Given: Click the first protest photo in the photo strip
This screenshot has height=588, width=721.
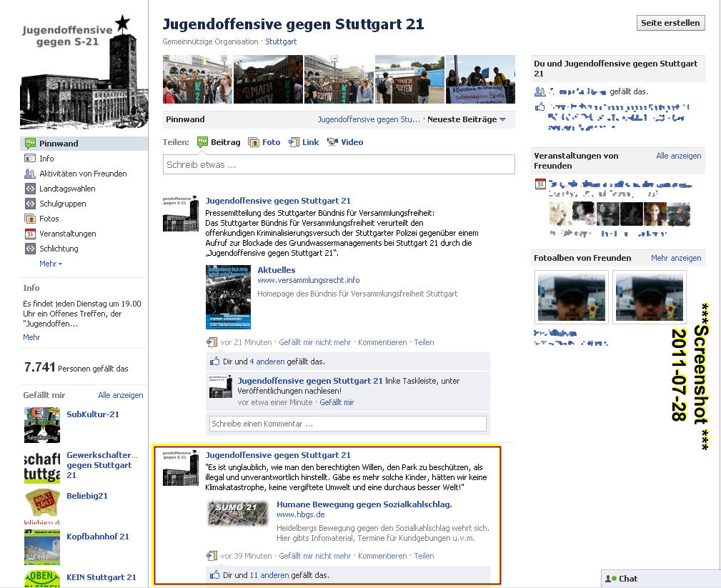Looking at the screenshot, I should (x=198, y=79).
